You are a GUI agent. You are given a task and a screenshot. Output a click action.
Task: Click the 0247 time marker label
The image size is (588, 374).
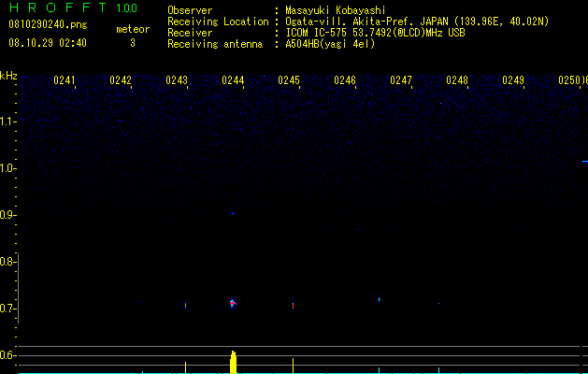pos(401,80)
